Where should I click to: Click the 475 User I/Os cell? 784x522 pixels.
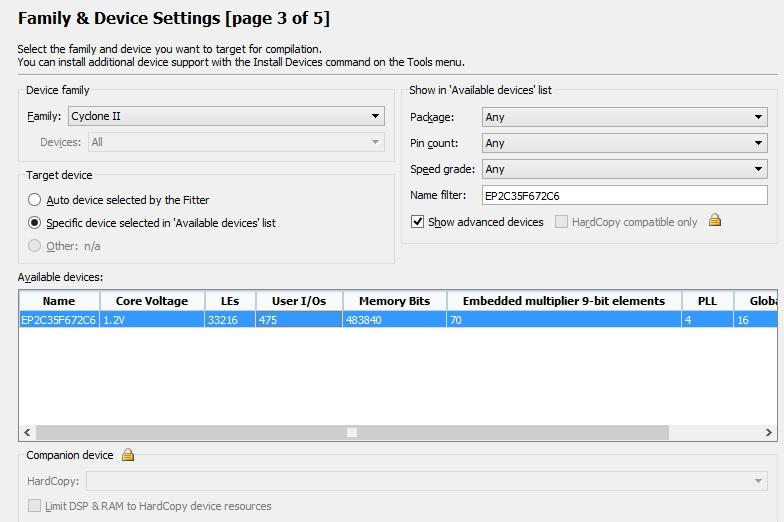[299, 320]
